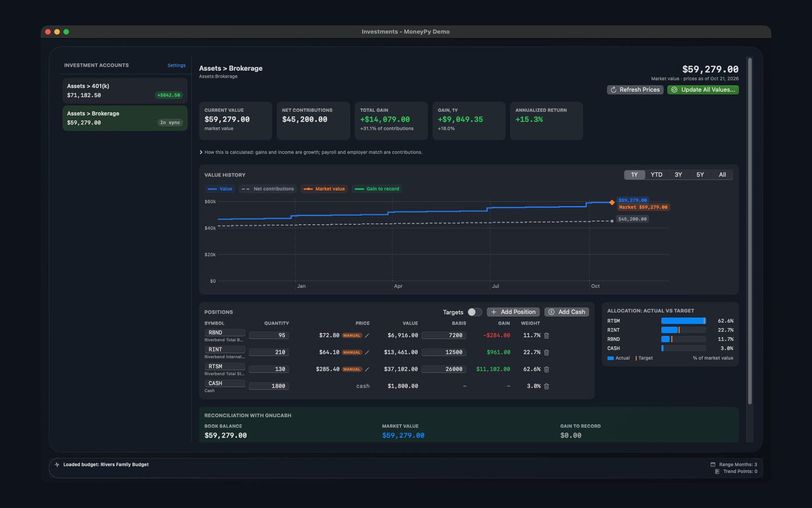
Task: Click the vertical scrollbar on the right
Action: point(750,231)
